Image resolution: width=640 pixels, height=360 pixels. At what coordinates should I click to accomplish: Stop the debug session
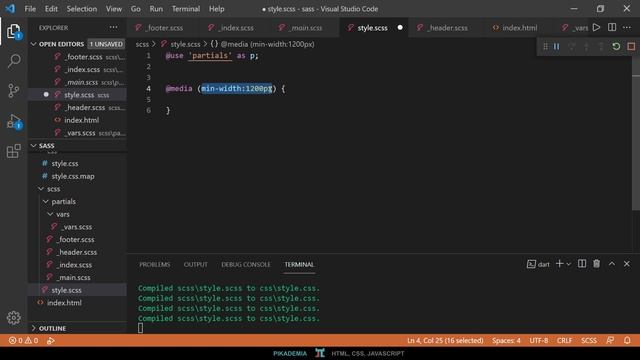tap(631, 47)
